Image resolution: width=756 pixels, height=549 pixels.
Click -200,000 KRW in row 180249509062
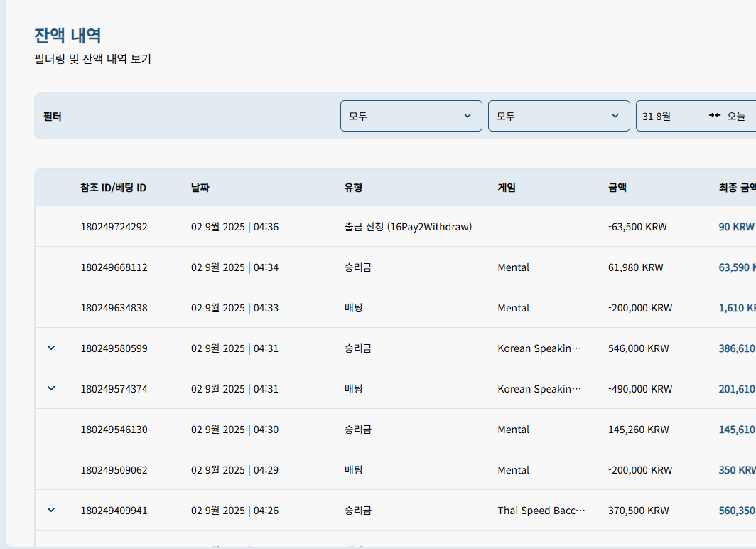click(639, 470)
